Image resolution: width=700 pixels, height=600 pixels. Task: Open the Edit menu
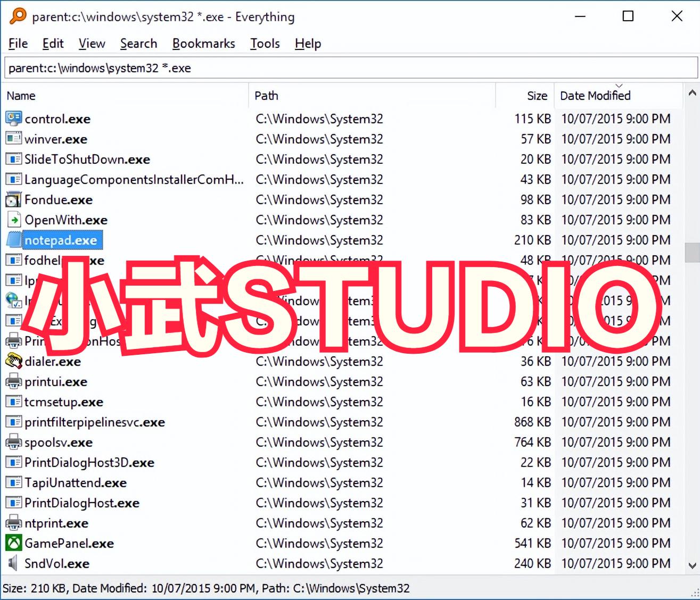tap(53, 44)
